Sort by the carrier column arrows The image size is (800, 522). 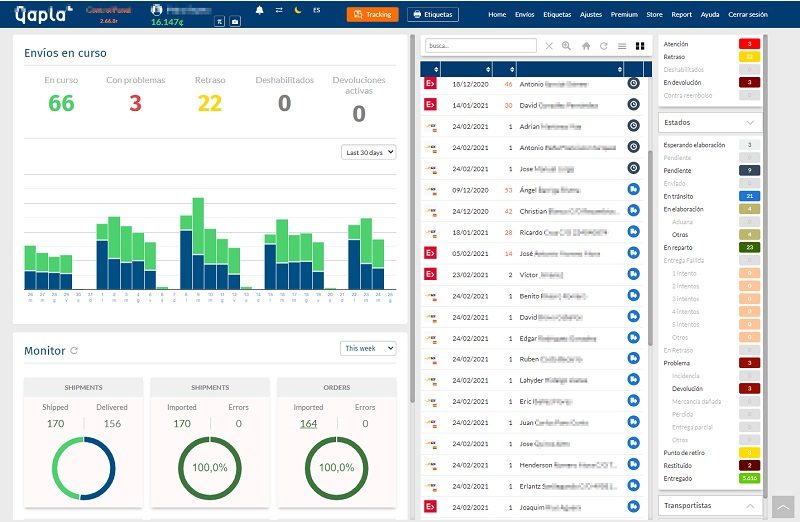[436, 69]
